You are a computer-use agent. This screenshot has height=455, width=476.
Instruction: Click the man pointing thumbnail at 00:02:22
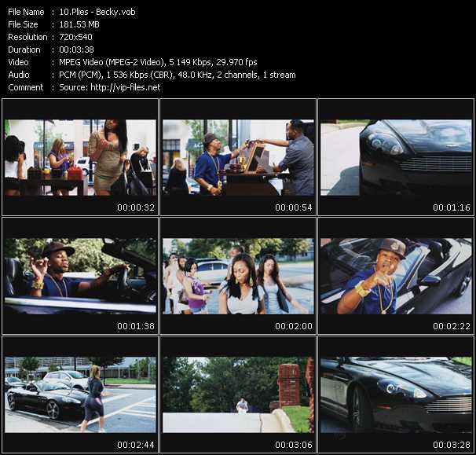[396, 276]
